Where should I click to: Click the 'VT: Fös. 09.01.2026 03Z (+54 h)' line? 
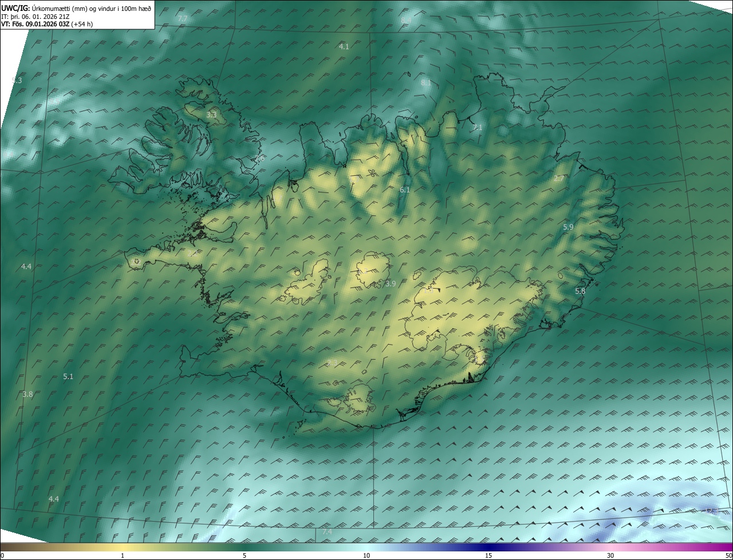coord(47,24)
